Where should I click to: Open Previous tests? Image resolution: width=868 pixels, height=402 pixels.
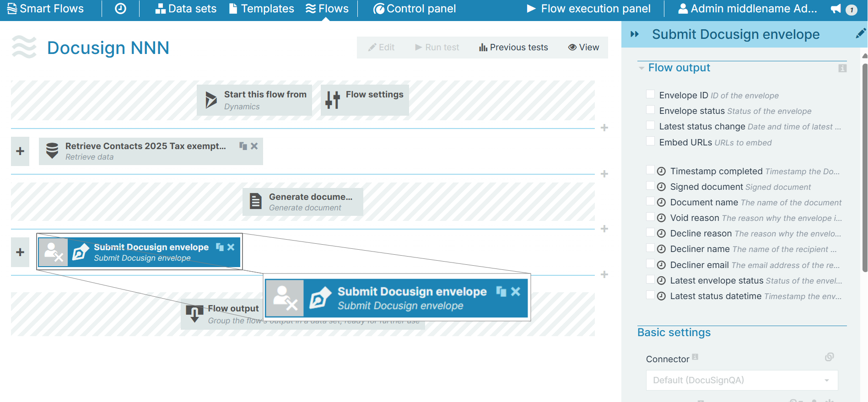513,47
